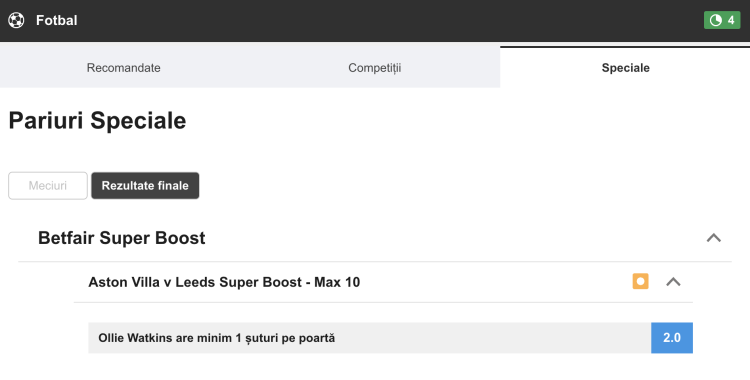750x380 pixels.
Task: Click the Max 10 text in market title
Action: pyautogui.click(x=337, y=282)
